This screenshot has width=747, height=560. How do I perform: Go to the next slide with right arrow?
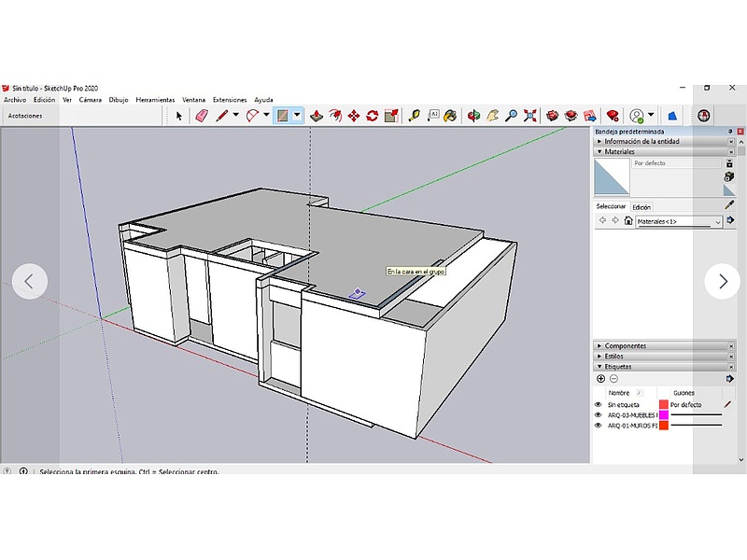[x=722, y=281]
